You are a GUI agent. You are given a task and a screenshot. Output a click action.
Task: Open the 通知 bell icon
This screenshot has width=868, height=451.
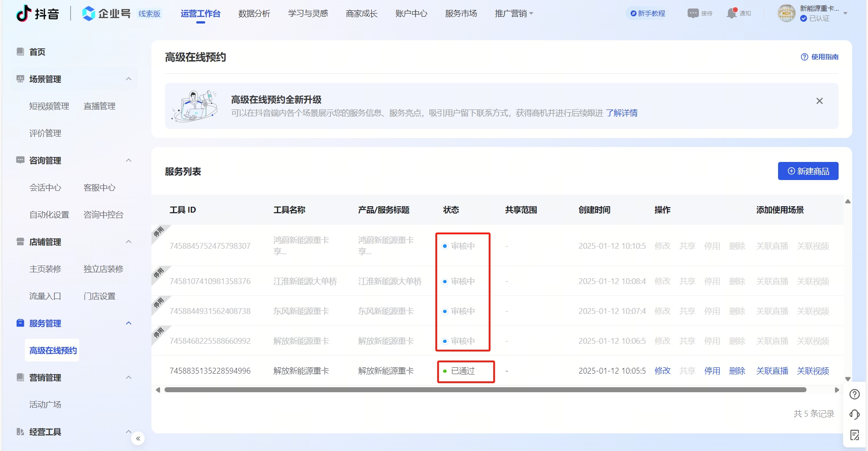pyautogui.click(x=731, y=13)
